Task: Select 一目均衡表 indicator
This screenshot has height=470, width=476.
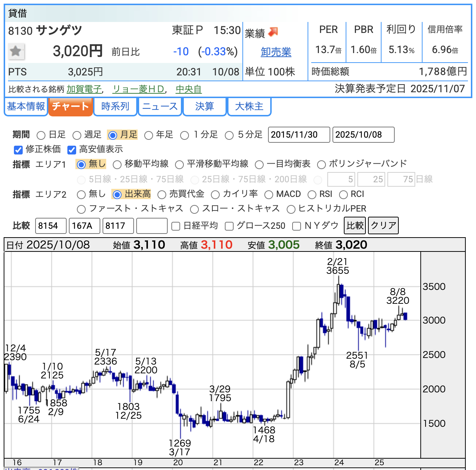Action: click(x=259, y=165)
